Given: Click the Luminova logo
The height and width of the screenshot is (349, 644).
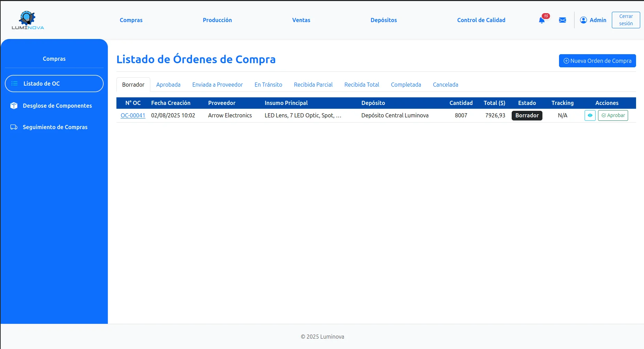Looking at the screenshot, I should (28, 20).
